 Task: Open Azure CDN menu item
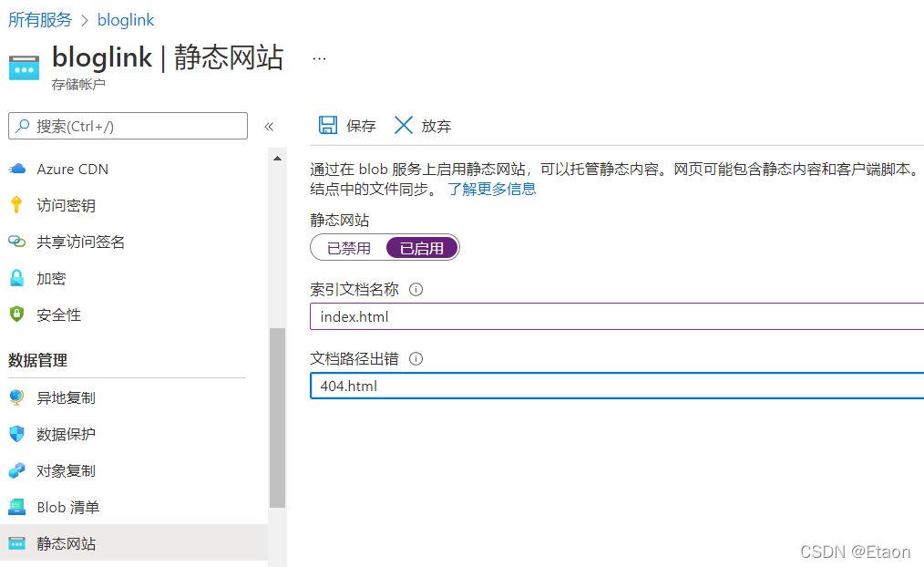(134, 170)
